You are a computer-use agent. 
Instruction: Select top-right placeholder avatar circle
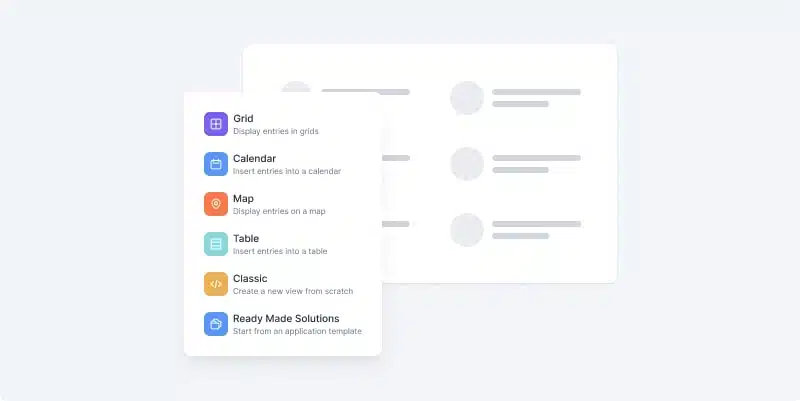coord(467,98)
